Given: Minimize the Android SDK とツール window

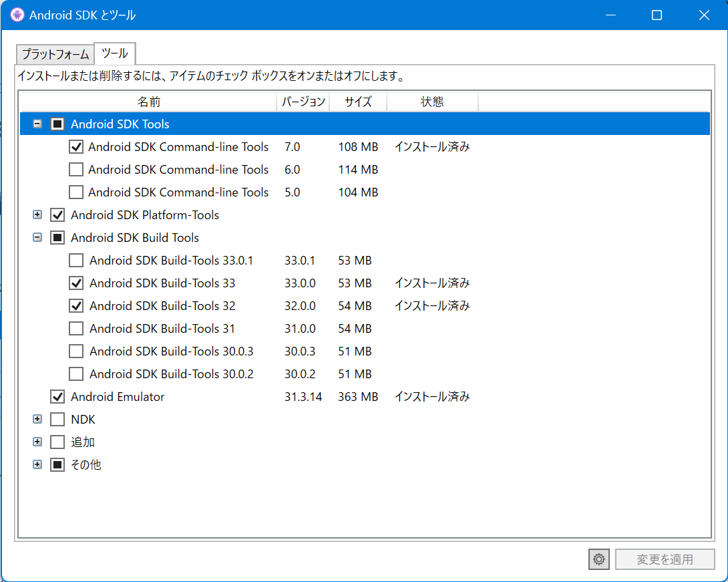Looking at the screenshot, I should pyautogui.click(x=610, y=15).
